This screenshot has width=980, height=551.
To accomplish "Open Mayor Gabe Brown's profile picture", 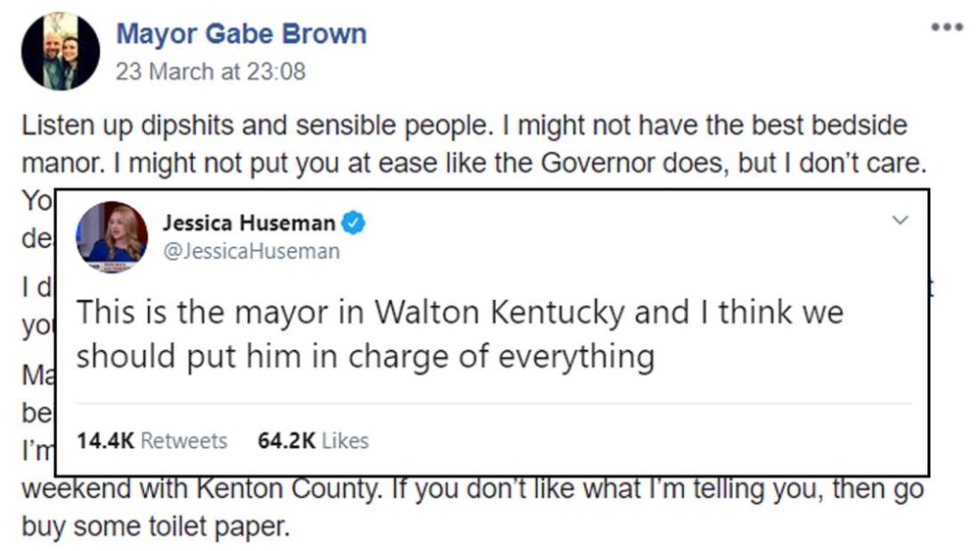I will (x=61, y=51).
